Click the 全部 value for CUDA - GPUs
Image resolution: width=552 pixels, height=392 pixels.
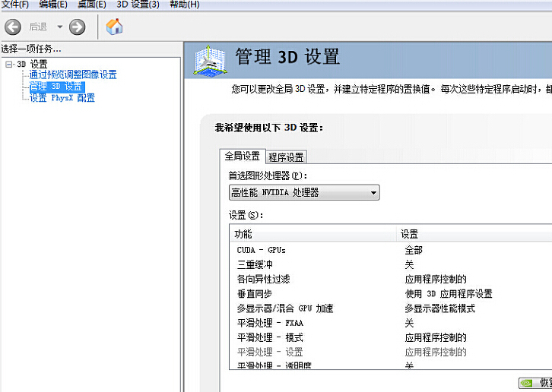[x=414, y=250]
